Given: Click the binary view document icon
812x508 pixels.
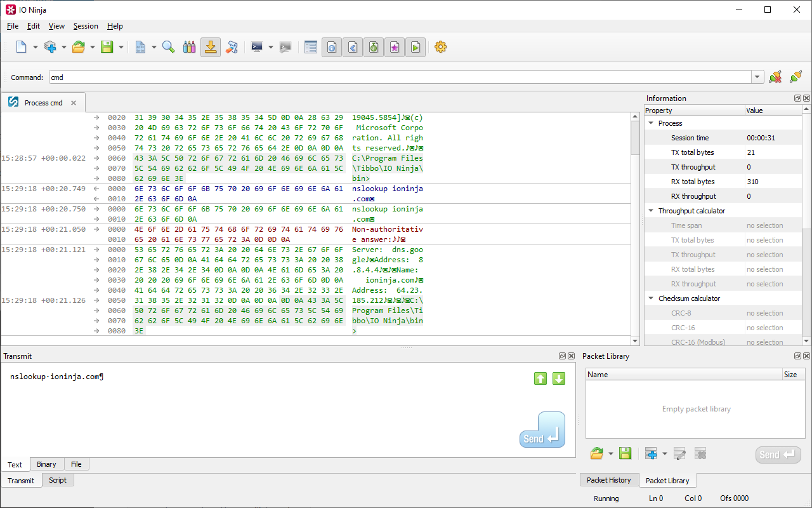Looking at the screenshot, I should (x=141, y=47).
